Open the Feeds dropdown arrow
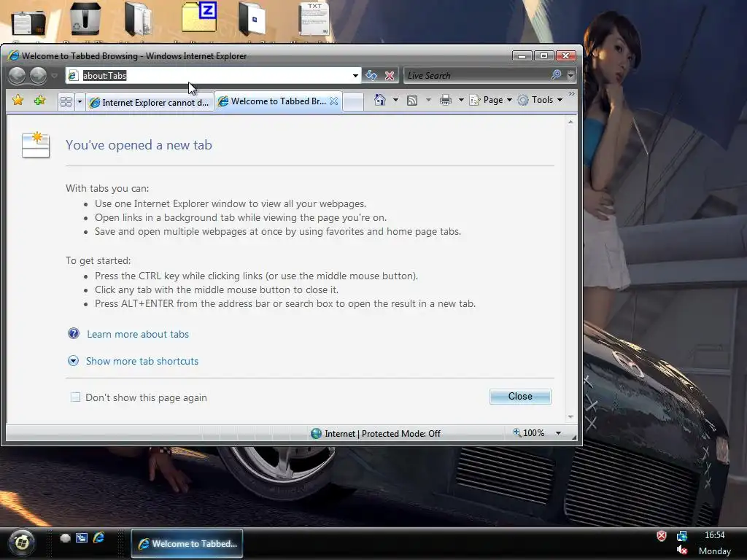 click(428, 100)
